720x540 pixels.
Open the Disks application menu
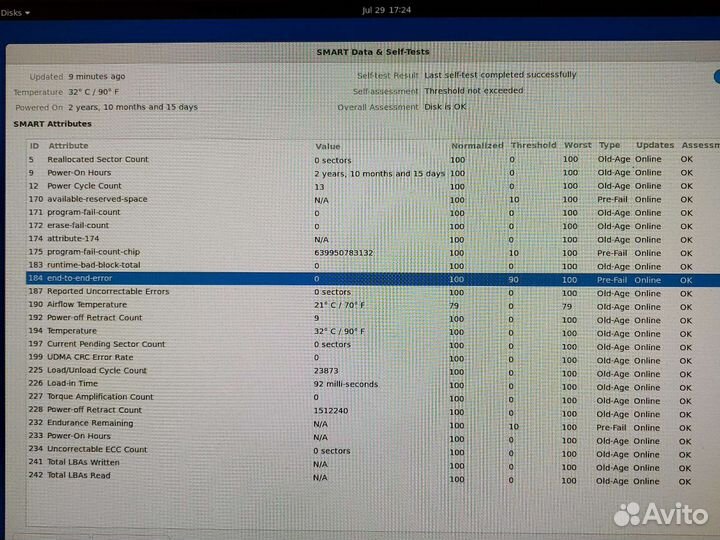pyautogui.click(x=15, y=12)
